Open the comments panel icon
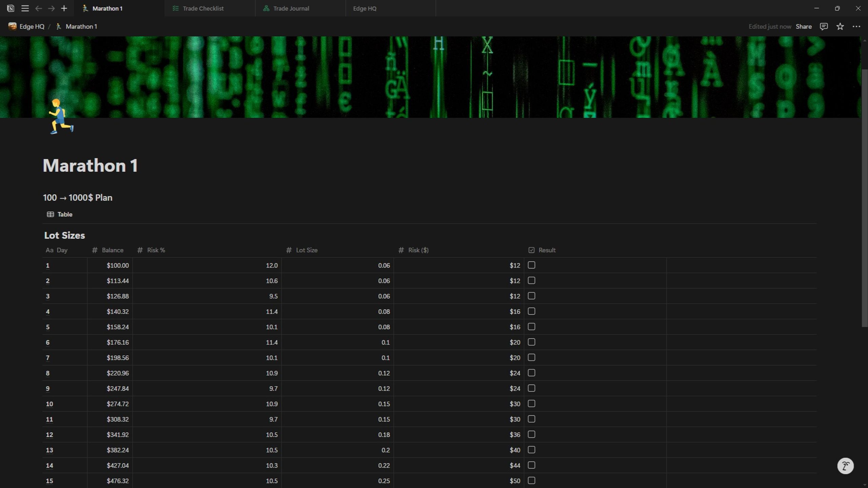This screenshot has width=868, height=488. tap(824, 26)
